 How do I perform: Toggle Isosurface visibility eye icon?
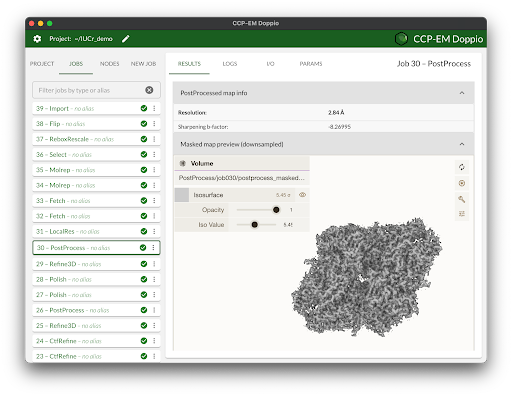302,195
